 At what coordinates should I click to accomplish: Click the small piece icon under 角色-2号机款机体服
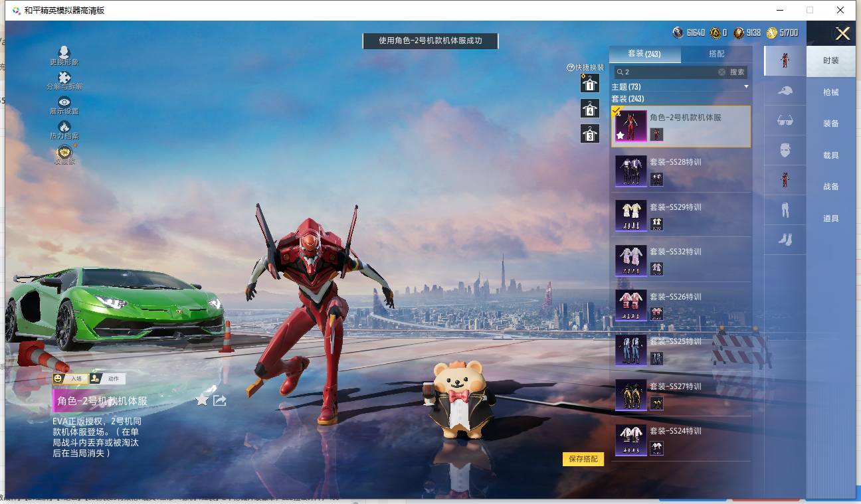click(x=656, y=134)
